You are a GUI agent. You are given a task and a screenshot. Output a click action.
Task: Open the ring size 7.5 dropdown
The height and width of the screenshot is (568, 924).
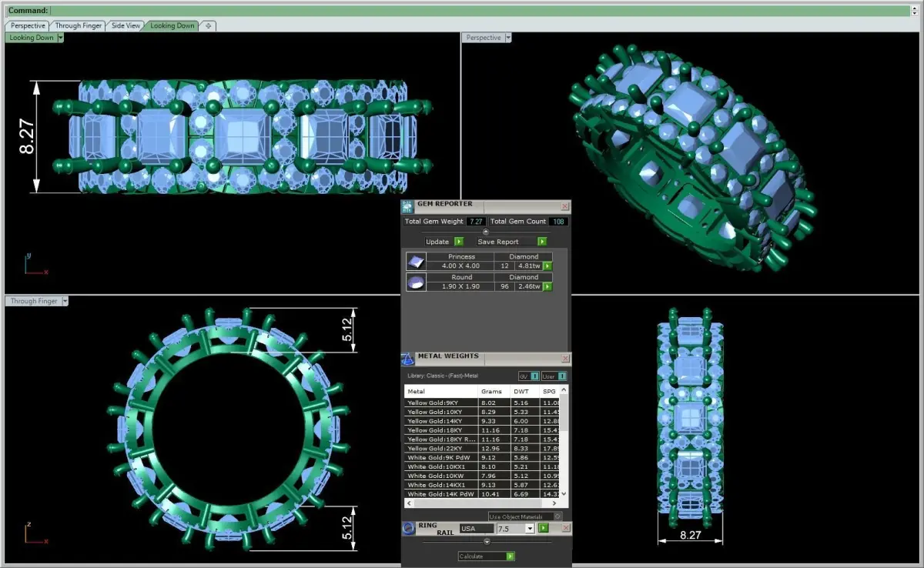pos(530,529)
